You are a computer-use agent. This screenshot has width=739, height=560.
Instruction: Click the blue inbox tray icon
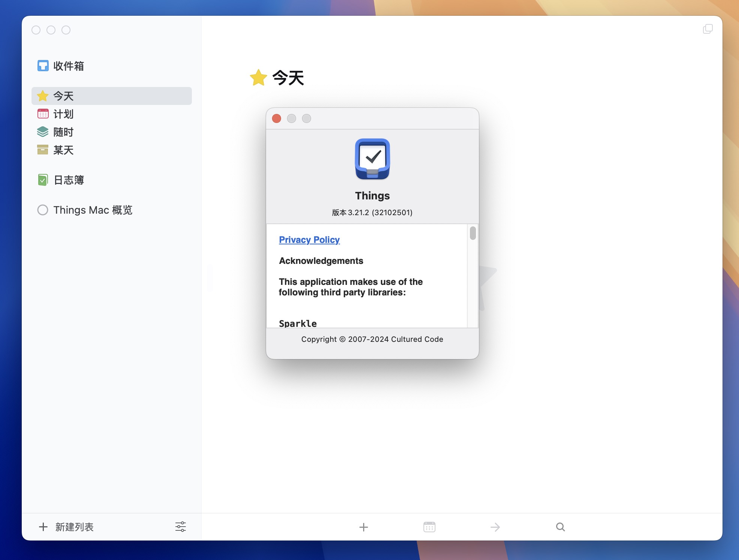point(43,66)
